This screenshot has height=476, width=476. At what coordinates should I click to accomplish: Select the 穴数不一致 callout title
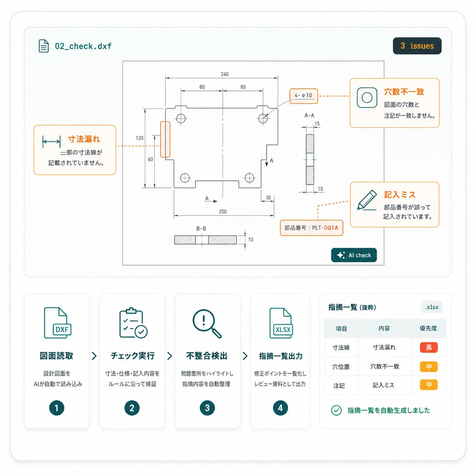[x=404, y=92]
